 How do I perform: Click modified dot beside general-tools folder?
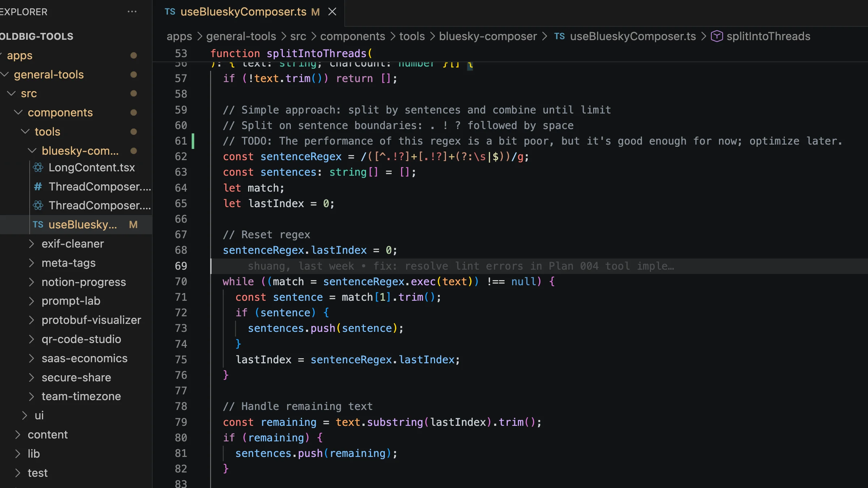(133, 74)
